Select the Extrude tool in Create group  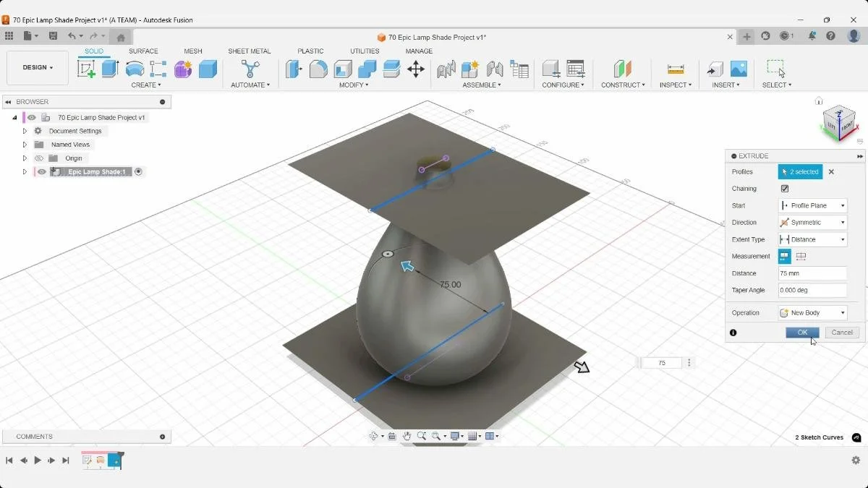point(110,69)
